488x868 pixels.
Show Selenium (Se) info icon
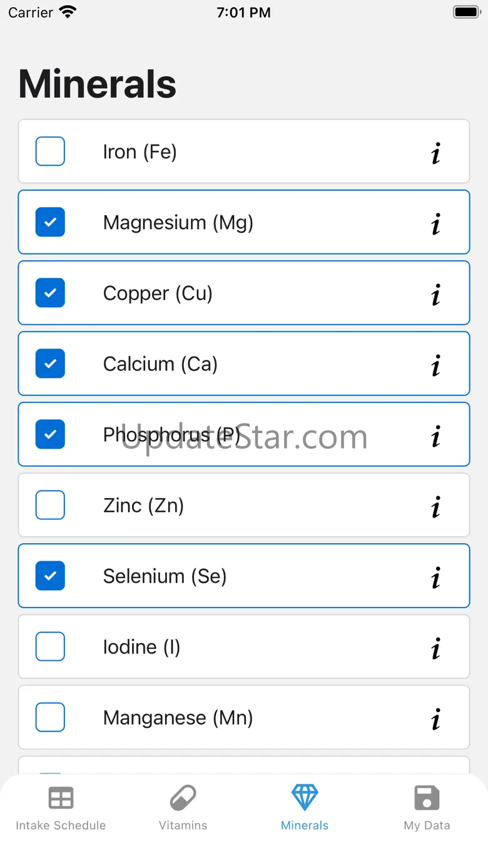click(x=436, y=576)
